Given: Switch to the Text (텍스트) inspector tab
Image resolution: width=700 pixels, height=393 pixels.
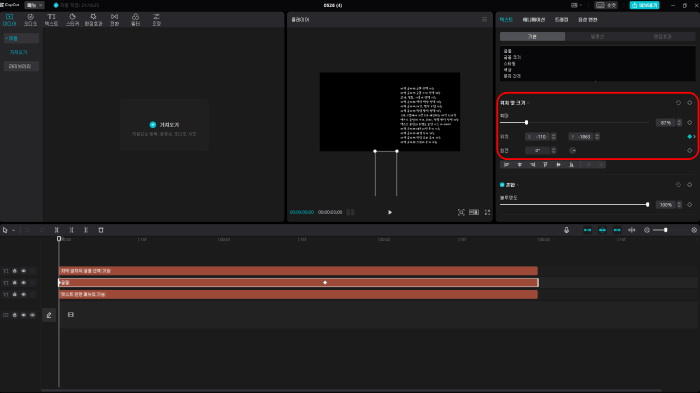Looking at the screenshot, I should click(506, 20).
